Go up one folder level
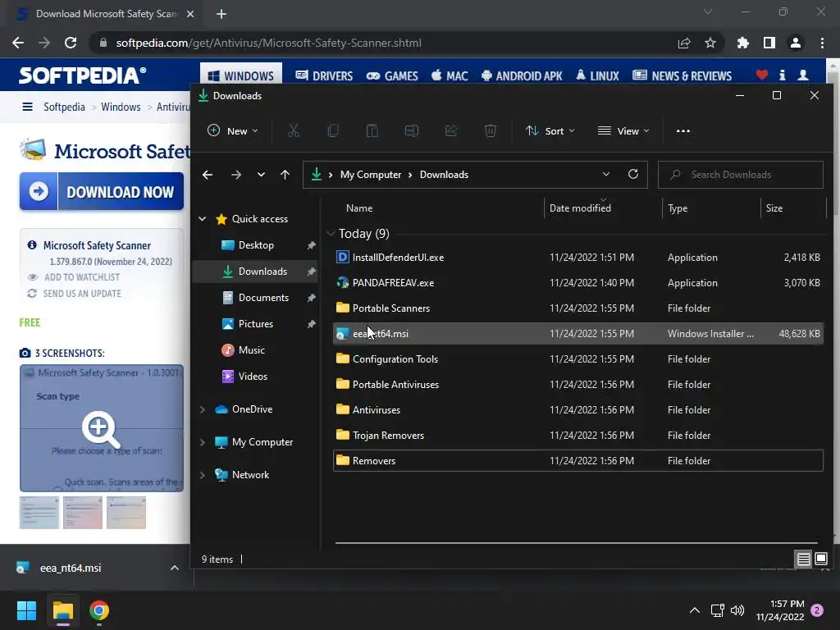The image size is (840, 630). (285, 175)
